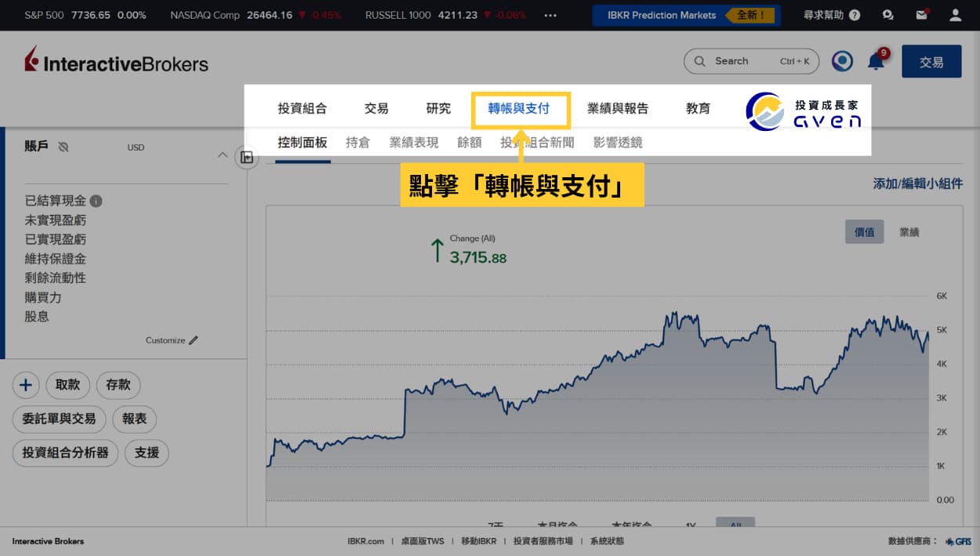Open IBKR.com footer link
Screen dimensions: 980x556
coord(366,541)
